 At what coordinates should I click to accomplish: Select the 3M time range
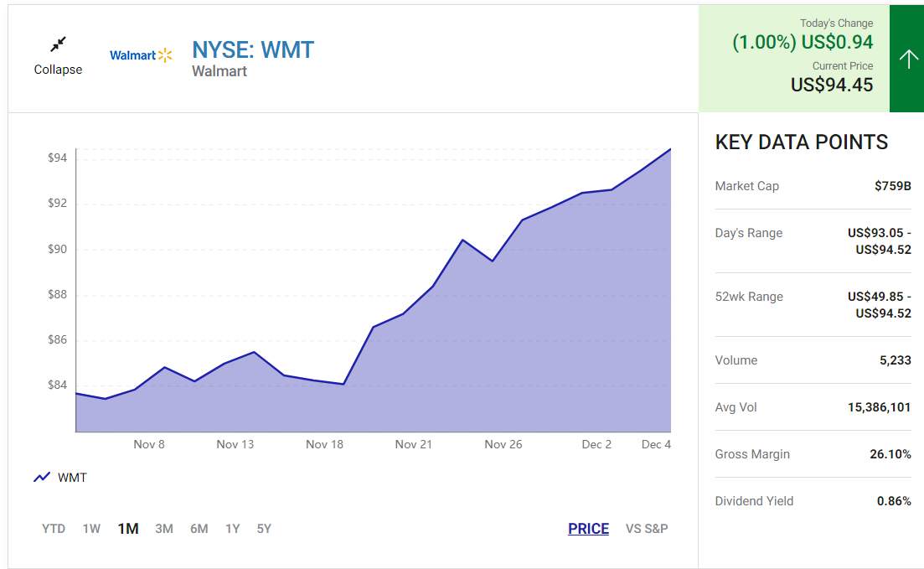(x=164, y=528)
